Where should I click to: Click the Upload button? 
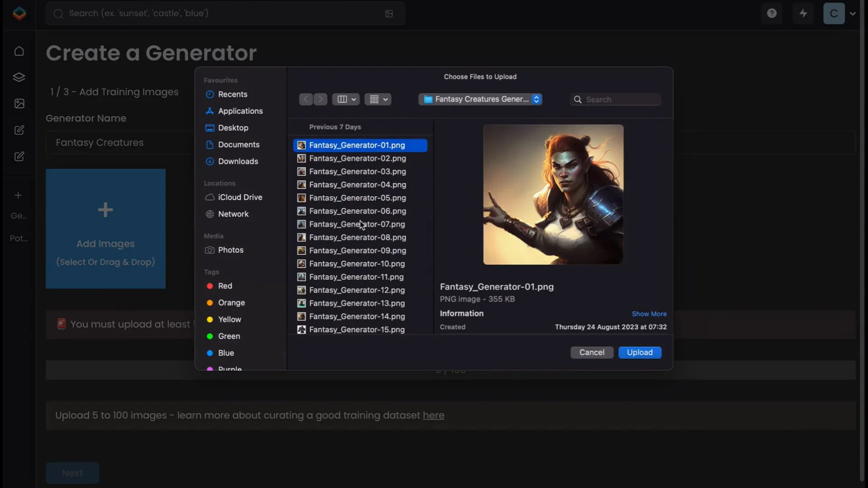click(x=640, y=352)
